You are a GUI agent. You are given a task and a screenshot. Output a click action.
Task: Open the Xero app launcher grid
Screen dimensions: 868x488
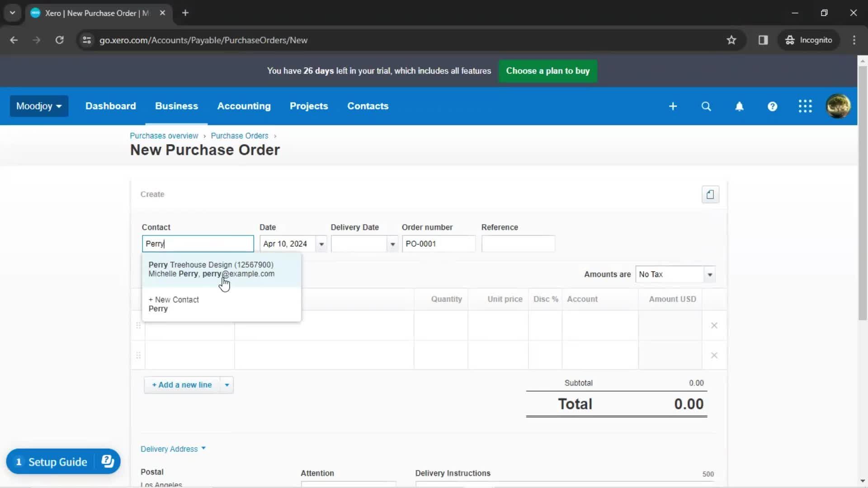(x=805, y=106)
